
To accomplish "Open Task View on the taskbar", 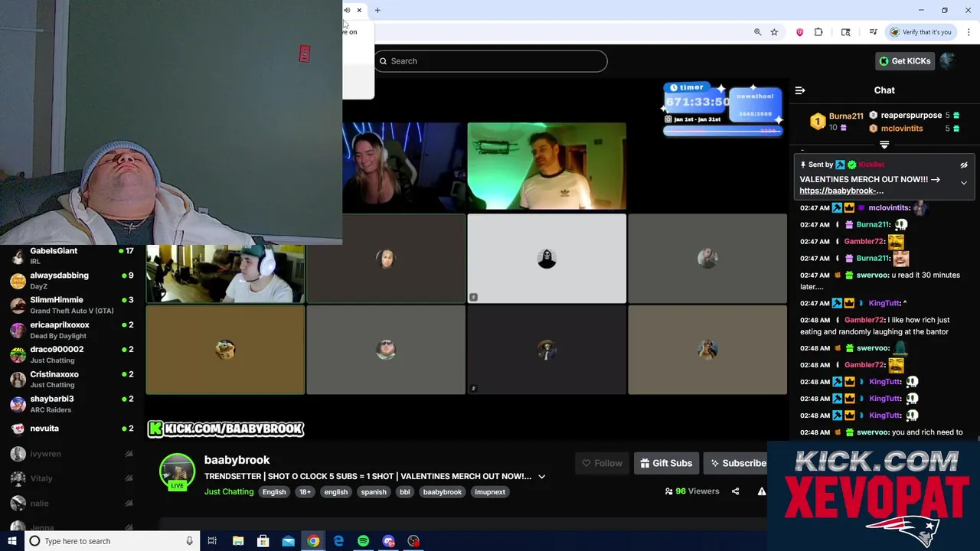I will (212, 541).
